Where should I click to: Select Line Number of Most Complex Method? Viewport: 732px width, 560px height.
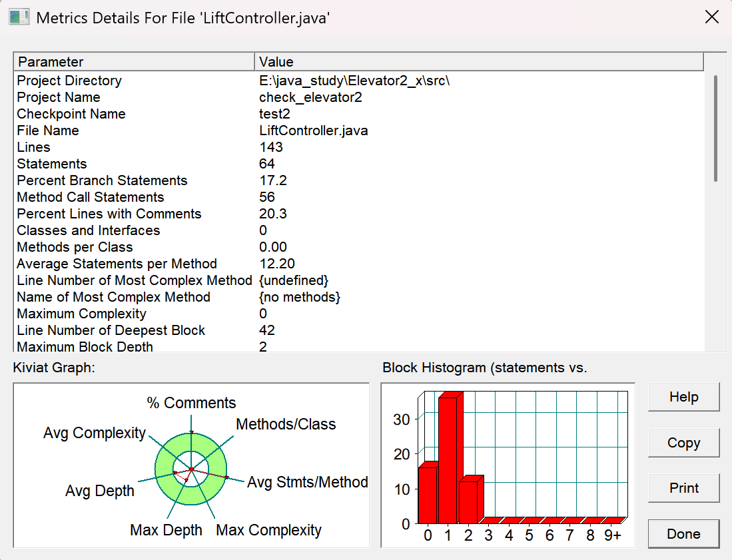click(358, 280)
